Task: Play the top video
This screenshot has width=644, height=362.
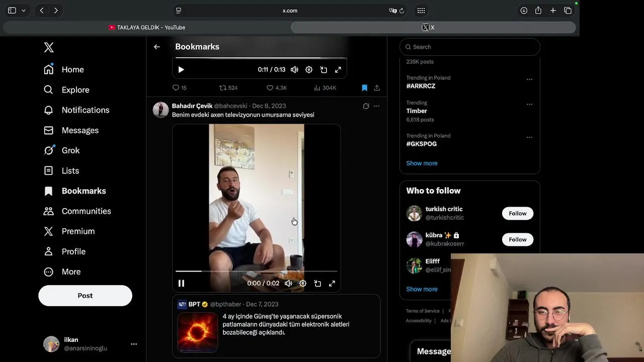Action: click(181, 70)
